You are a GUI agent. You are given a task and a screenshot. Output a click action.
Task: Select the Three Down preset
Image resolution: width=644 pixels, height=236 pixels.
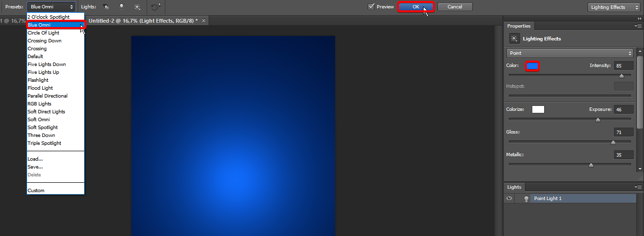point(56,135)
